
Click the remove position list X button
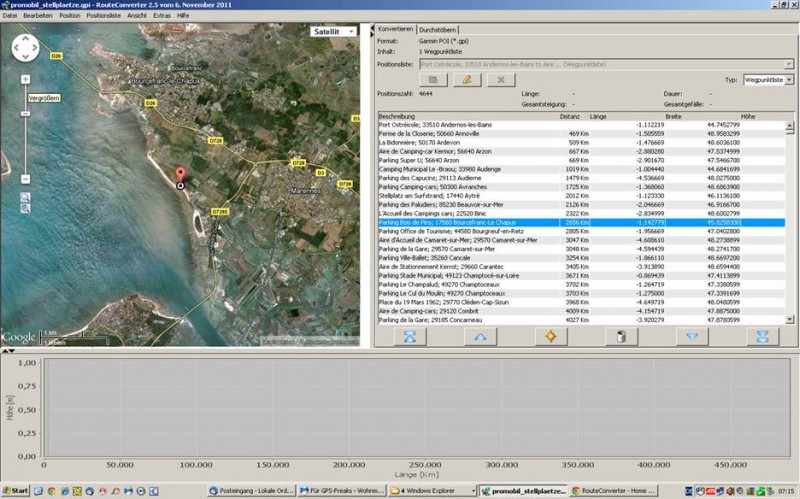pyautogui.click(x=500, y=79)
